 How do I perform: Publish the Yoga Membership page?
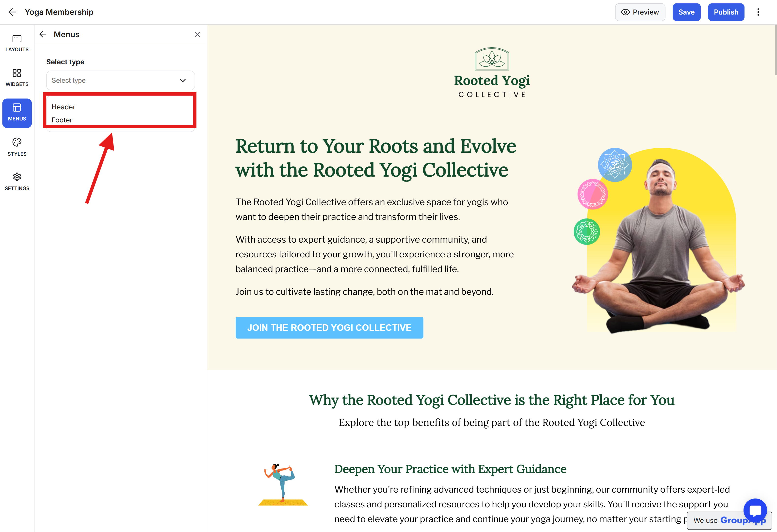pyautogui.click(x=726, y=12)
